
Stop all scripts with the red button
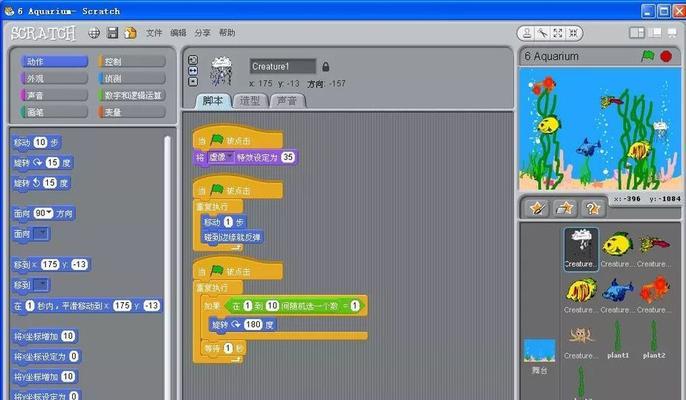[x=666, y=56]
